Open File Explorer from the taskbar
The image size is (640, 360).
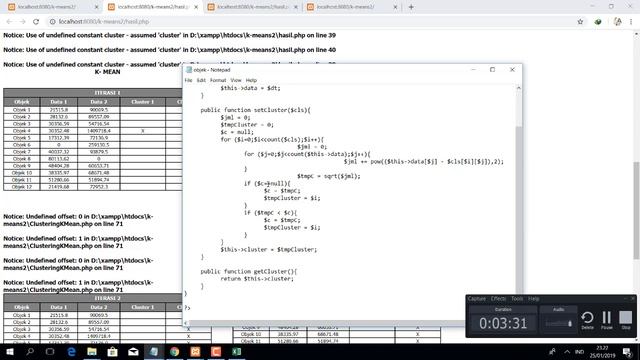[92, 351]
